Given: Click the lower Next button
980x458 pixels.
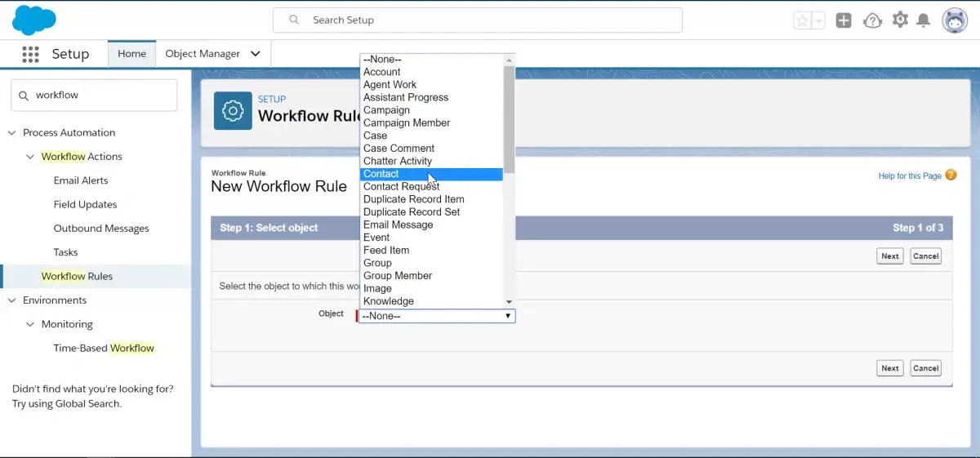Looking at the screenshot, I should [x=890, y=368].
